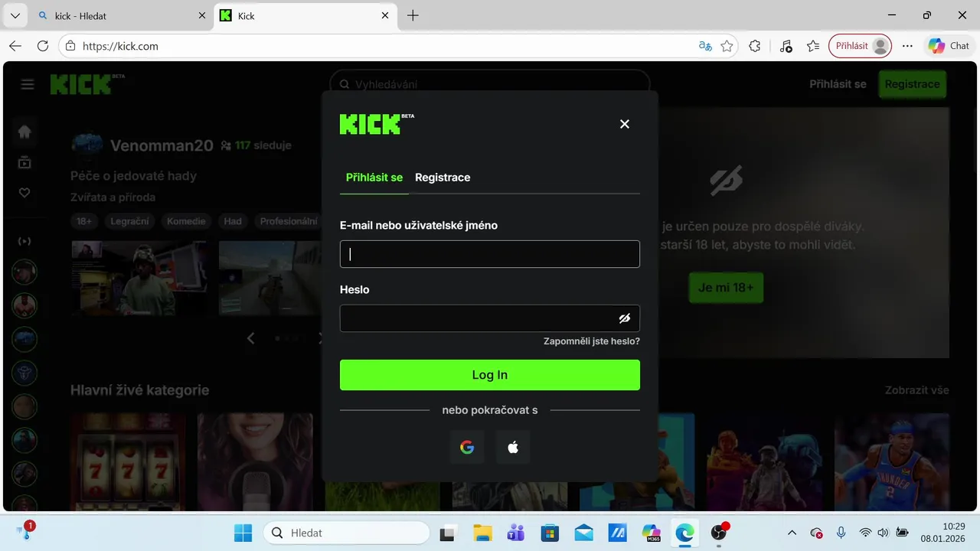The height and width of the screenshot is (551, 980).
Task: Open the hamburger sidebar menu
Action: (28, 84)
